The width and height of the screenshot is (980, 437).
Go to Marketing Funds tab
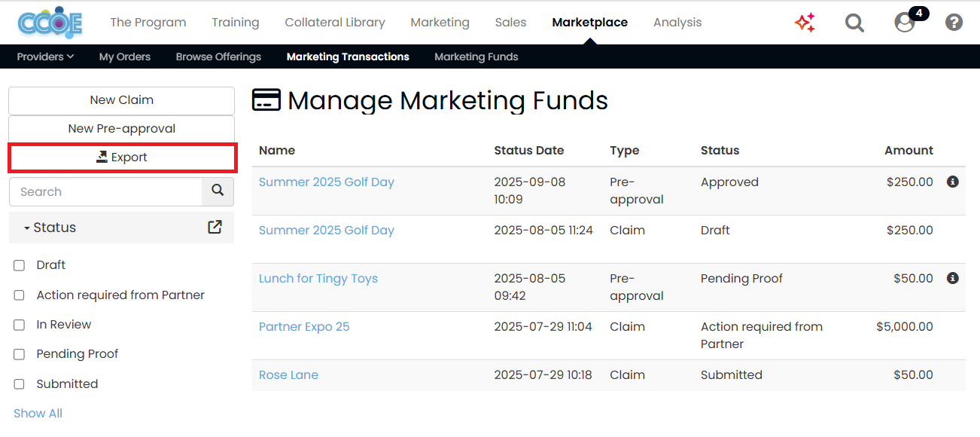click(x=476, y=57)
